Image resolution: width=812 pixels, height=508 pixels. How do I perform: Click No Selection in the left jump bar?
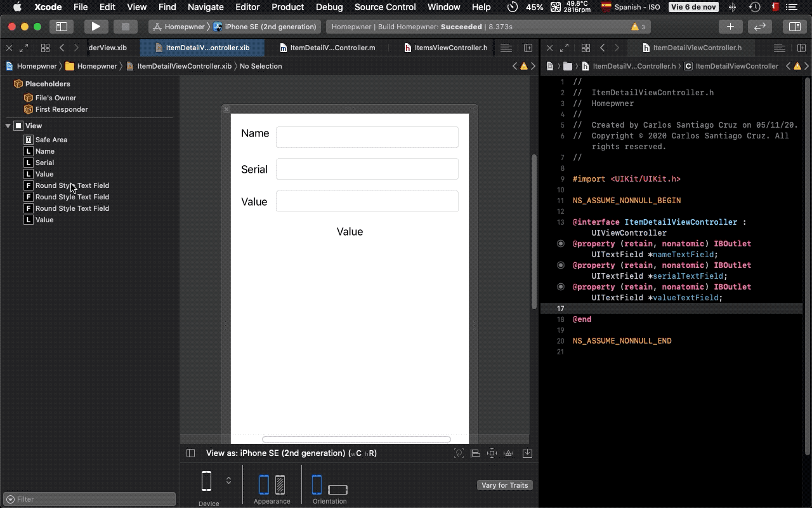(x=261, y=66)
